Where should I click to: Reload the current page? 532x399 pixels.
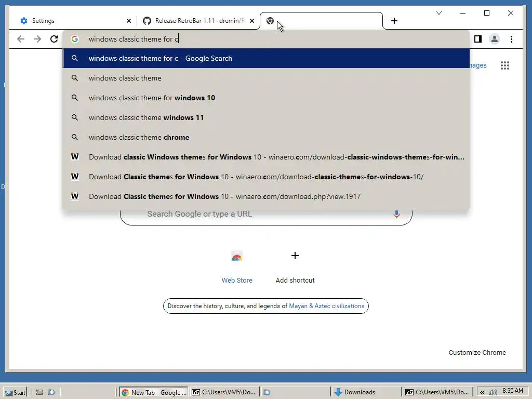click(x=54, y=39)
